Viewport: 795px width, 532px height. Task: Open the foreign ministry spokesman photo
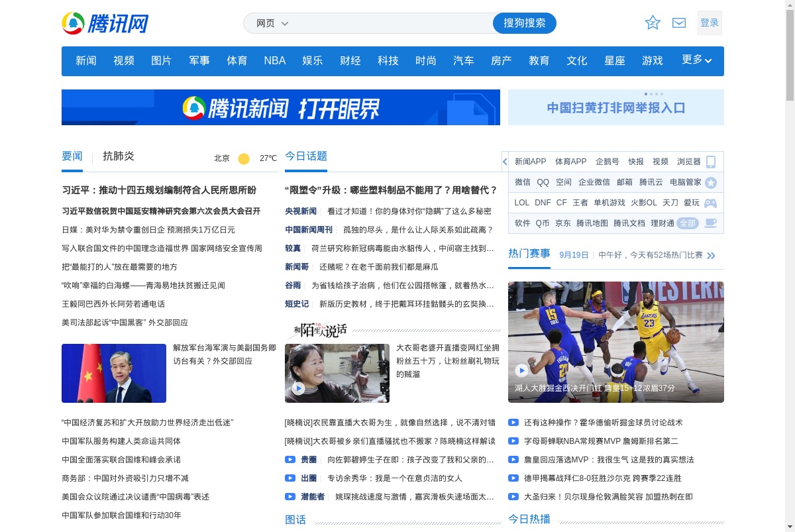coord(114,373)
